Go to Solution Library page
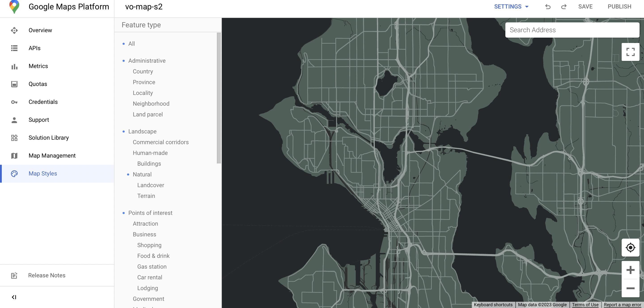This screenshot has height=308, width=644. 49,138
